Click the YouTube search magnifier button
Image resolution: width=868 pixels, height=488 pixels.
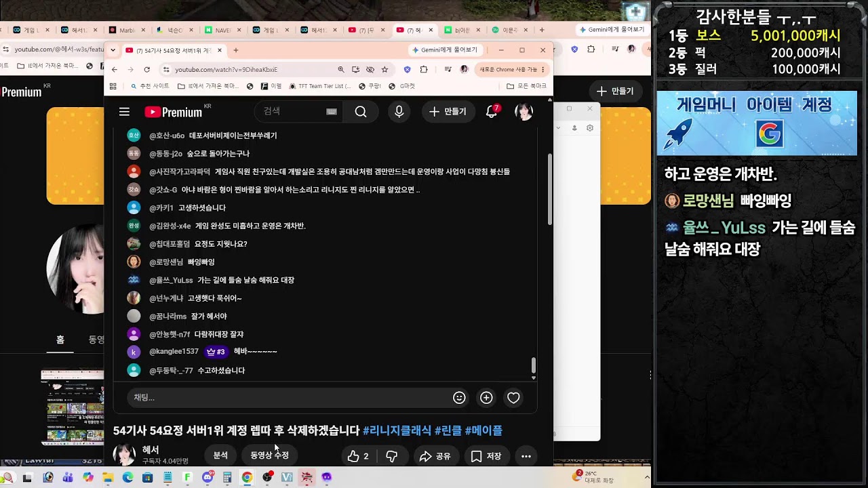[x=361, y=112]
